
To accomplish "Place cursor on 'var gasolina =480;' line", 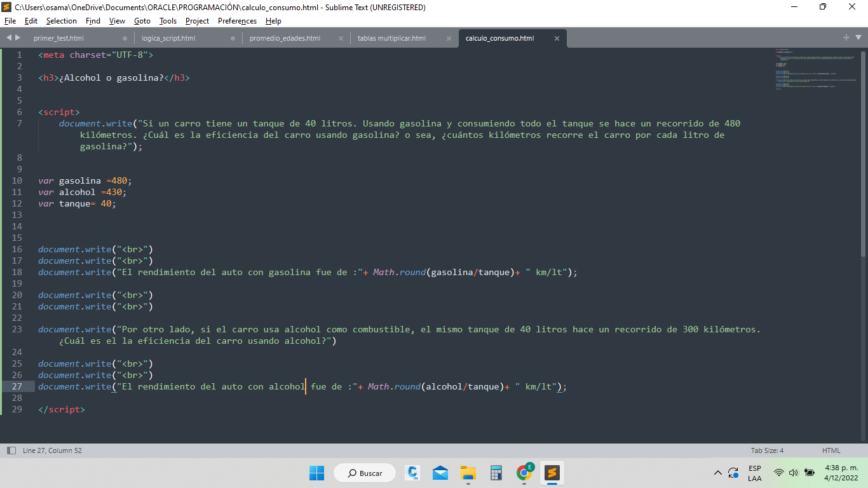I will [x=85, y=180].
